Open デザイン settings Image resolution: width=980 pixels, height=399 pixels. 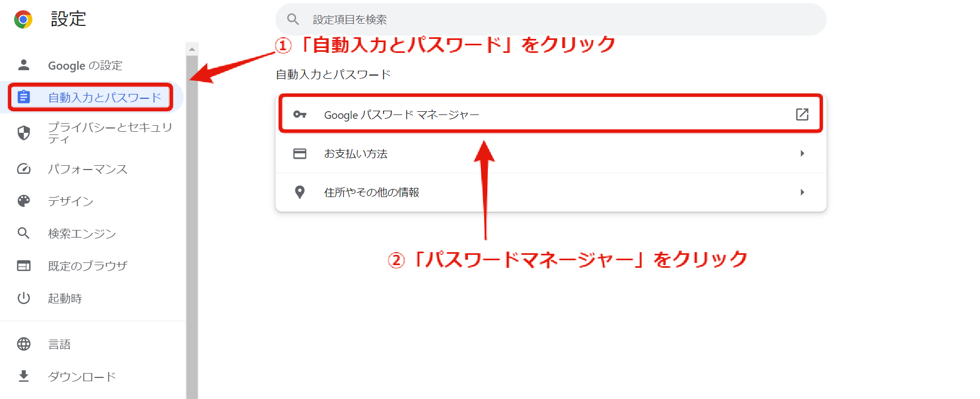pos(71,201)
